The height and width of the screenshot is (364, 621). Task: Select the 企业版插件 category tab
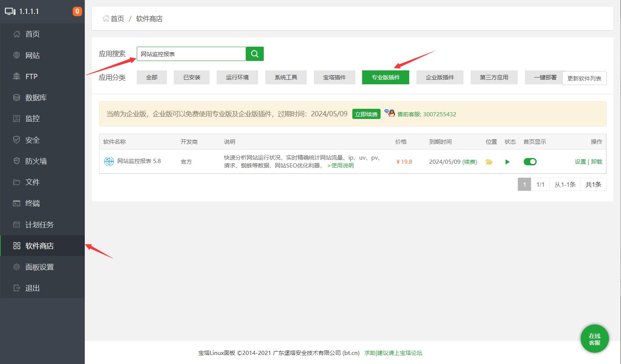[440, 77]
